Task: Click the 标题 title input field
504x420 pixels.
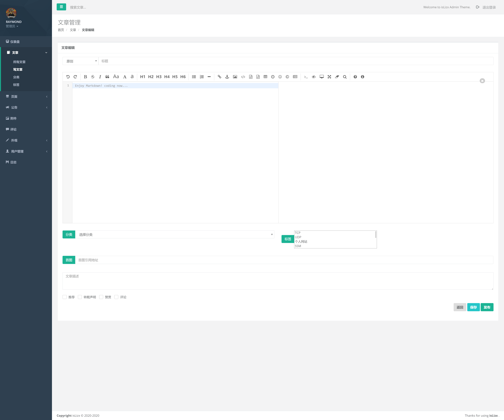Action: [295, 61]
